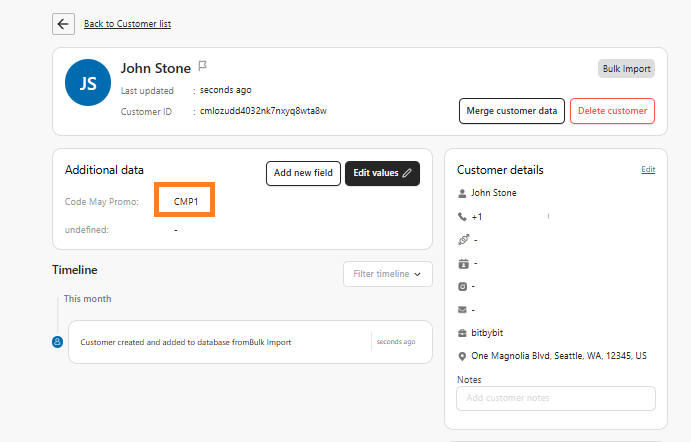The width and height of the screenshot is (691, 442).
Task: Click the person icon next to John Stone
Action: tap(462, 193)
